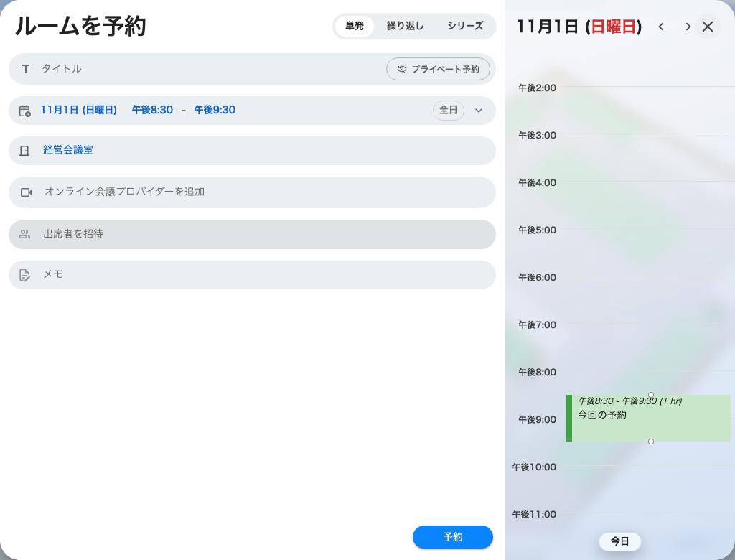Viewport: 735px width, 560px height.
Task: Click the 午後8:00 time label
Action: pyautogui.click(x=537, y=372)
